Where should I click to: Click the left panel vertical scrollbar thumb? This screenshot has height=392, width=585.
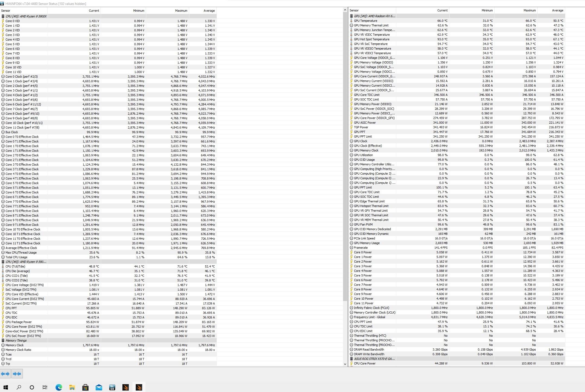[345, 157]
